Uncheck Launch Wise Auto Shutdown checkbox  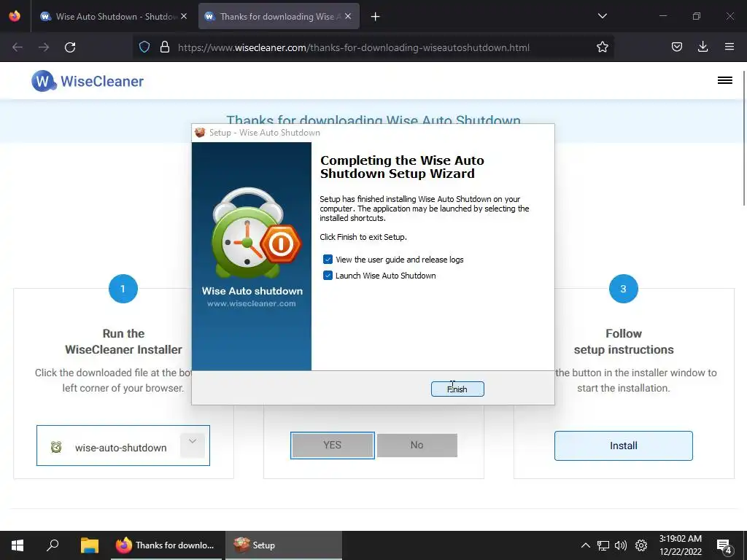click(328, 276)
